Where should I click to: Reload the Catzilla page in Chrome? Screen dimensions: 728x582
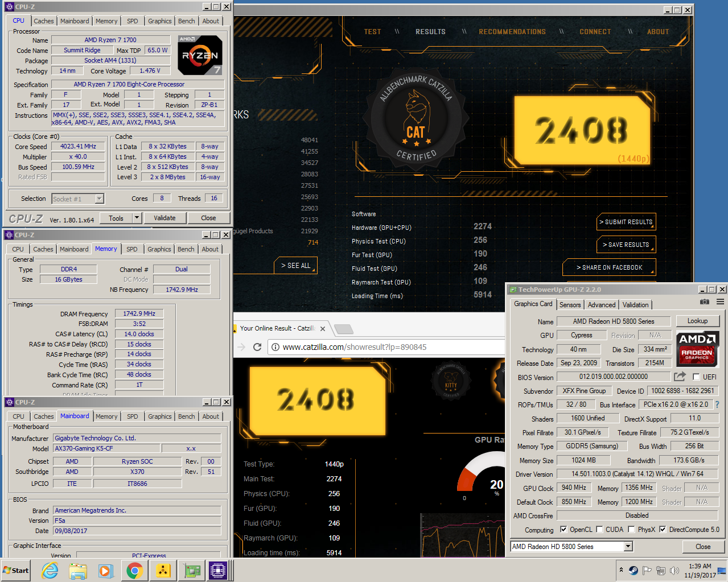click(257, 347)
